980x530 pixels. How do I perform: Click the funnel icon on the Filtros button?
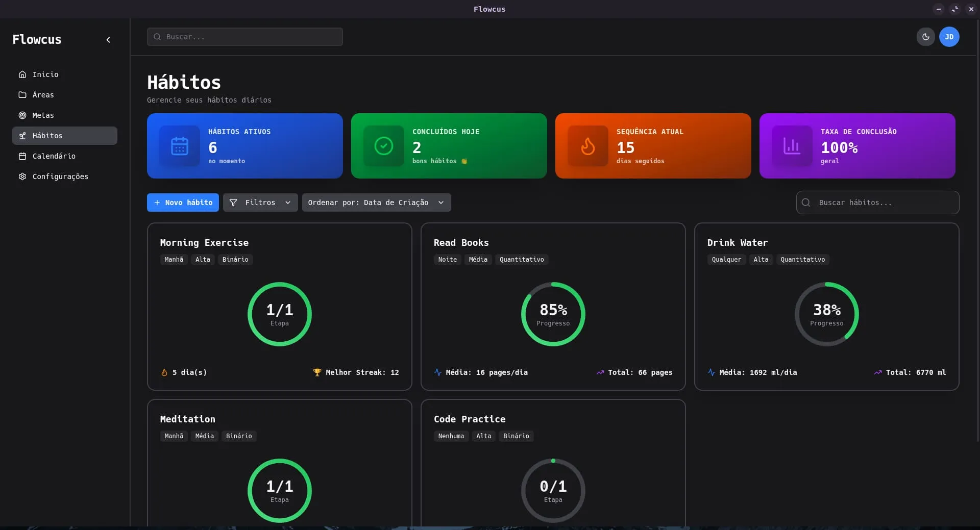pos(233,203)
